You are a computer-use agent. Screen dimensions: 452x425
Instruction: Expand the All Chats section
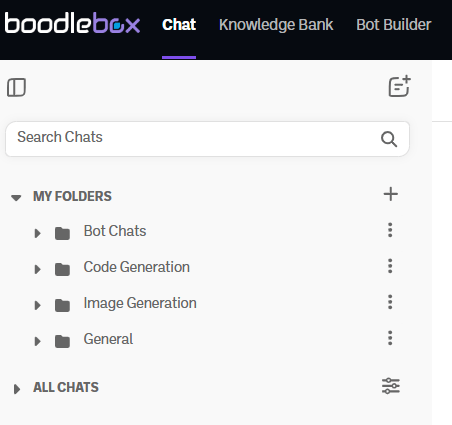pos(17,389)
